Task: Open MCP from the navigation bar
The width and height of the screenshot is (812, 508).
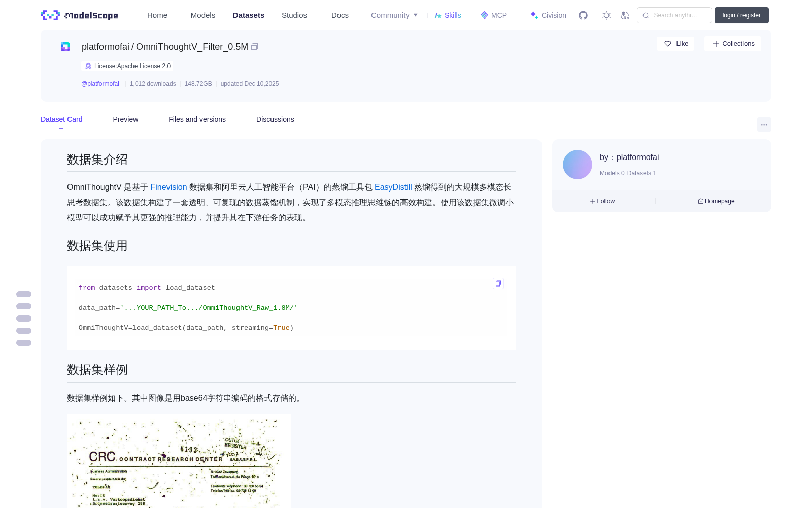Action: tap(494, 15)
